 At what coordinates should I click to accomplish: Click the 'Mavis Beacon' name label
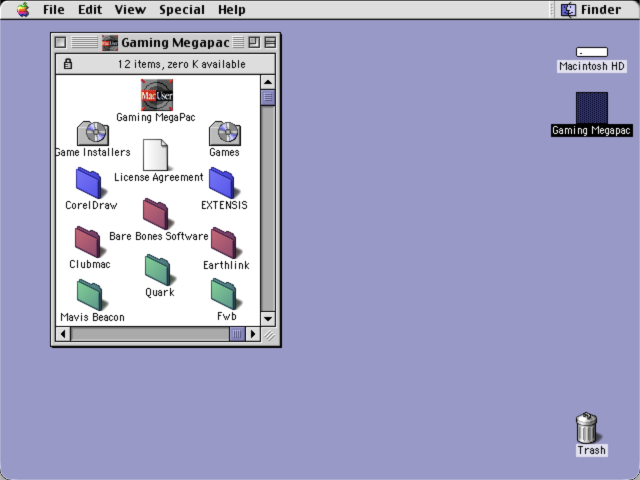click(x=92, y=317)
